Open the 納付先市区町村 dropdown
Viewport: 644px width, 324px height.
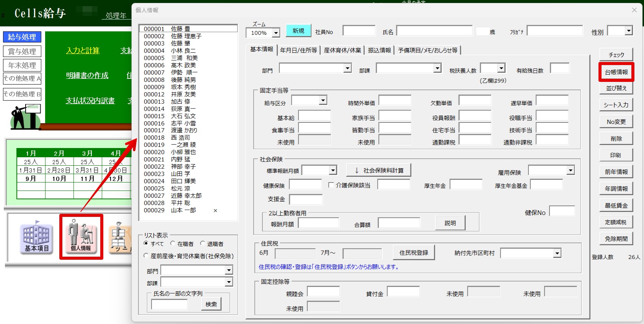click(557, 253)
